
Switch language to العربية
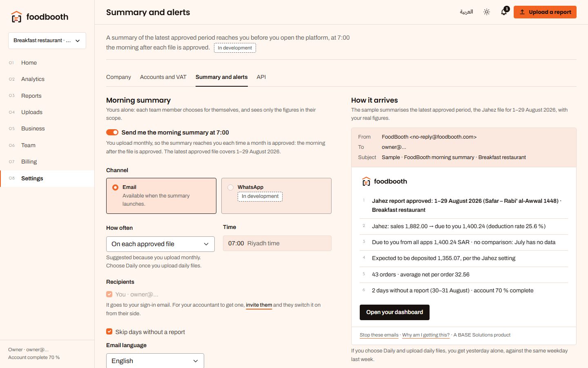click(x=466, y=12)
